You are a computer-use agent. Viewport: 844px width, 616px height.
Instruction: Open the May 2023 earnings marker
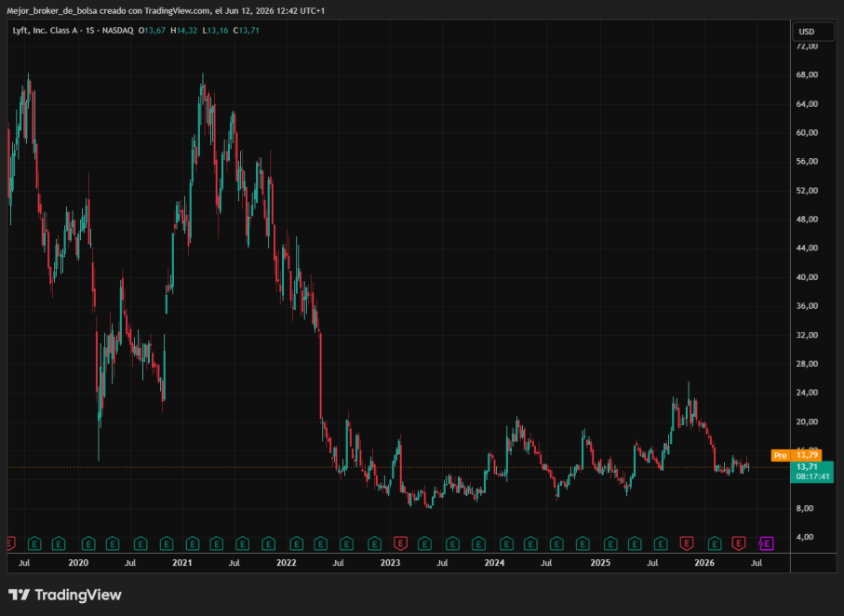pyautogui.click(x=424, y=543)
